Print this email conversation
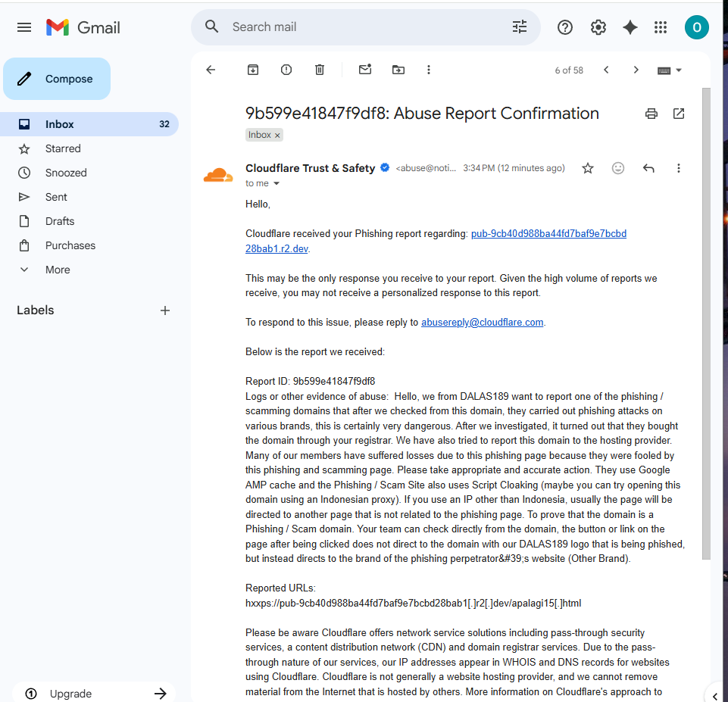The width and height of the screenshot is (728, 702). click(x=651, y=114)
